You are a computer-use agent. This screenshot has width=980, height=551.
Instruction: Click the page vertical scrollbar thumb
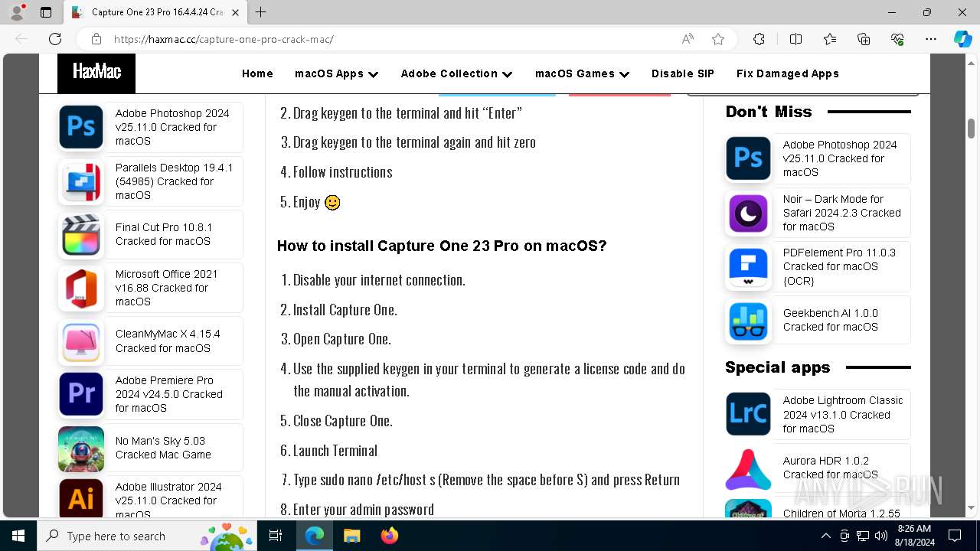[971, 129]
